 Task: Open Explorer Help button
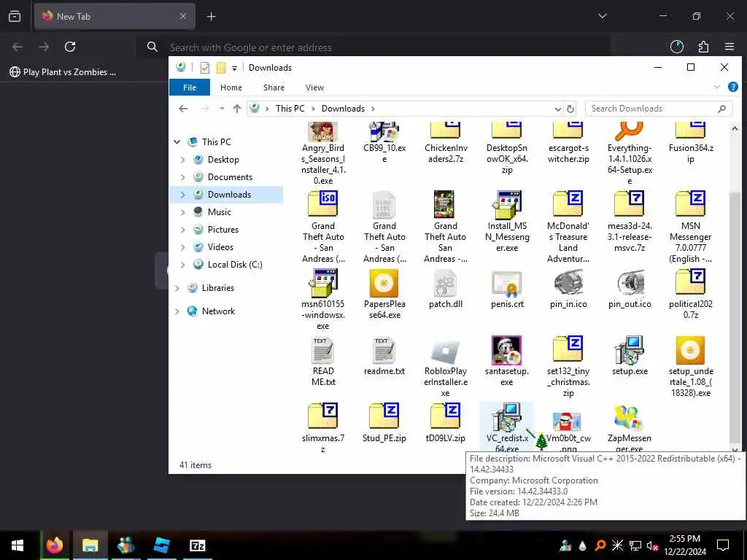[732, 87]
